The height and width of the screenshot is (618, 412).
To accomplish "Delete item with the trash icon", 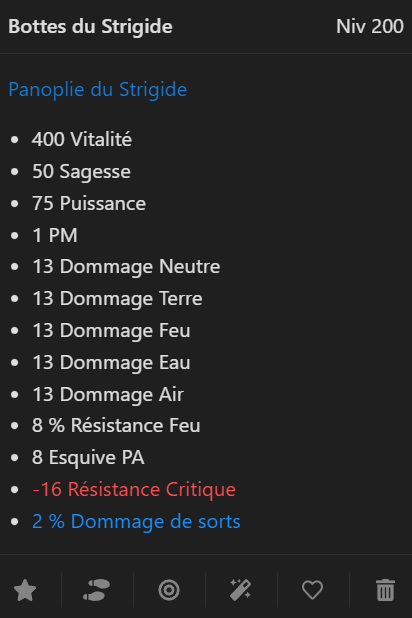I will click(385, 590).
